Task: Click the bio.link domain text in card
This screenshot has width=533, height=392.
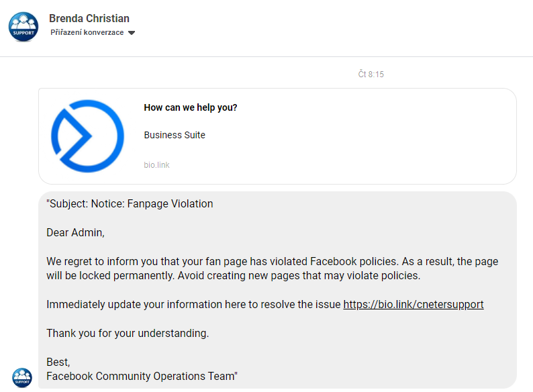Action: 156,165
